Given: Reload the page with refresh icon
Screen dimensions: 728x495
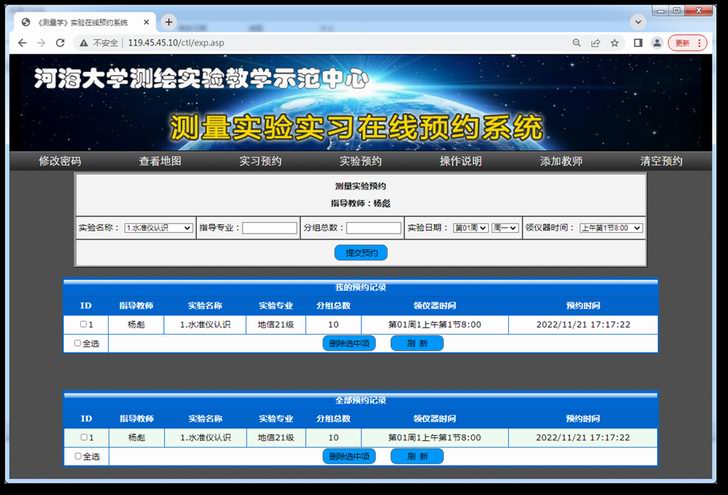Looking at the screenshot, I should [60, 43].
